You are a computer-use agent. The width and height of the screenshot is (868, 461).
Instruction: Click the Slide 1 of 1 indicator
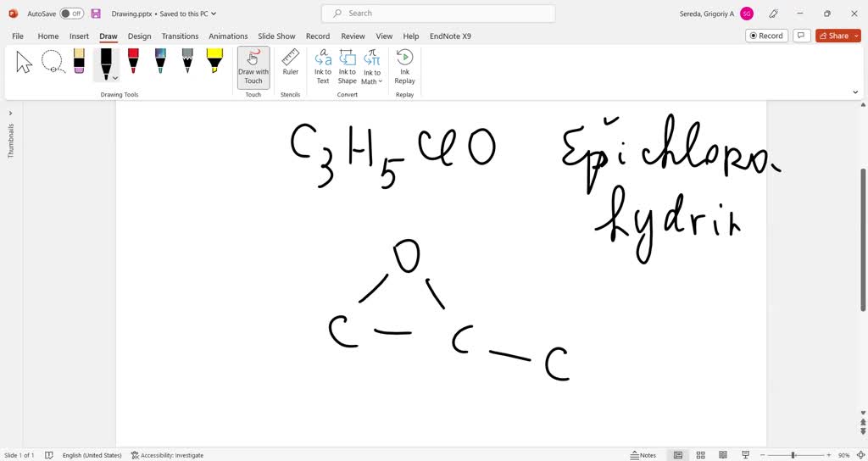(x=19, y=455)
